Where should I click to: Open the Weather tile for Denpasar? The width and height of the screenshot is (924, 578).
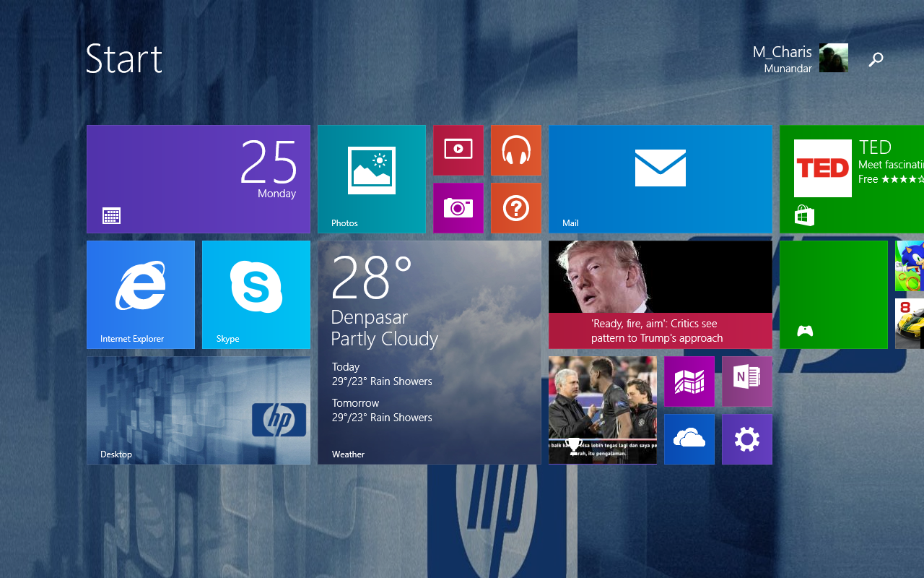(x=430, y=353)
